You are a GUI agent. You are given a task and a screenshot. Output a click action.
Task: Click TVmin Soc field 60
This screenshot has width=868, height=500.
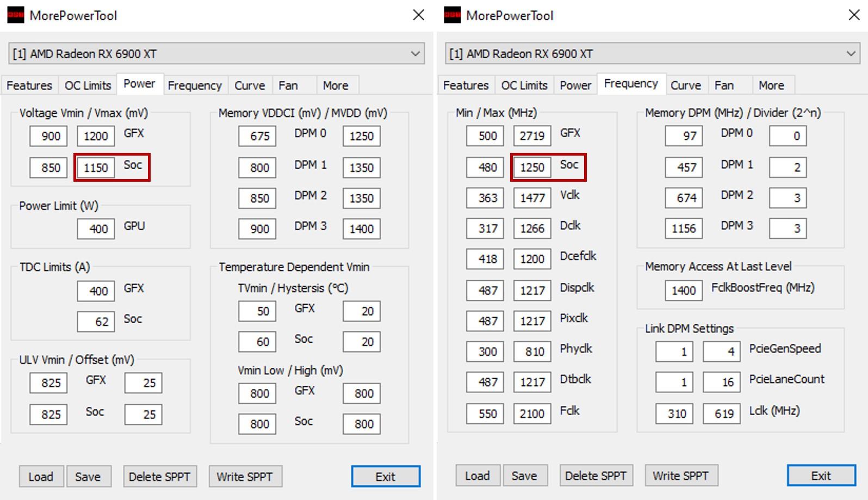point(257,342)
